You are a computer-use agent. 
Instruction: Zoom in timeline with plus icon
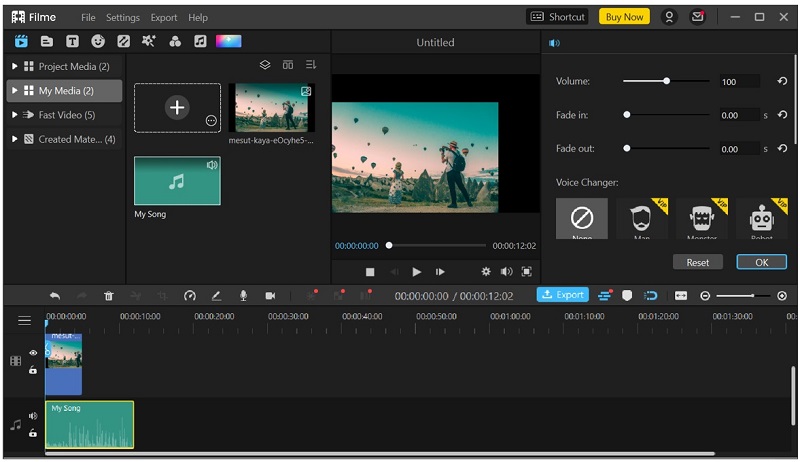[x=782, y=296]
